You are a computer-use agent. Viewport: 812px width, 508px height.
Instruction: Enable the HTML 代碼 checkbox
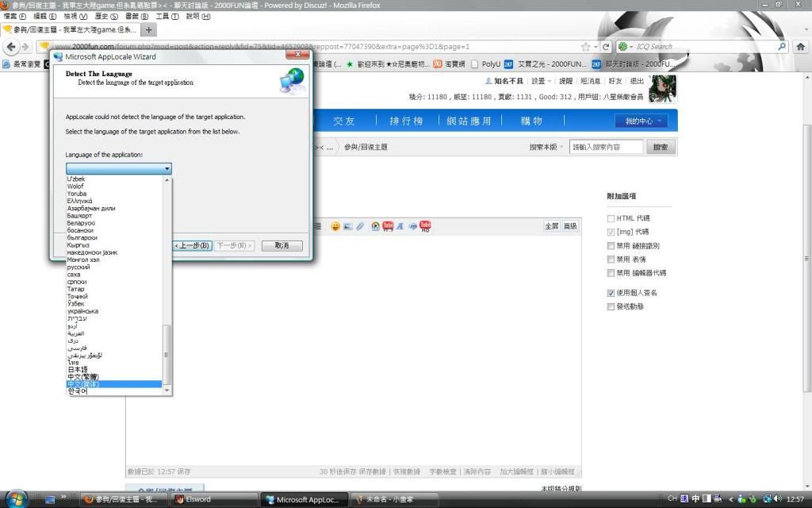(x=611, y=219)
